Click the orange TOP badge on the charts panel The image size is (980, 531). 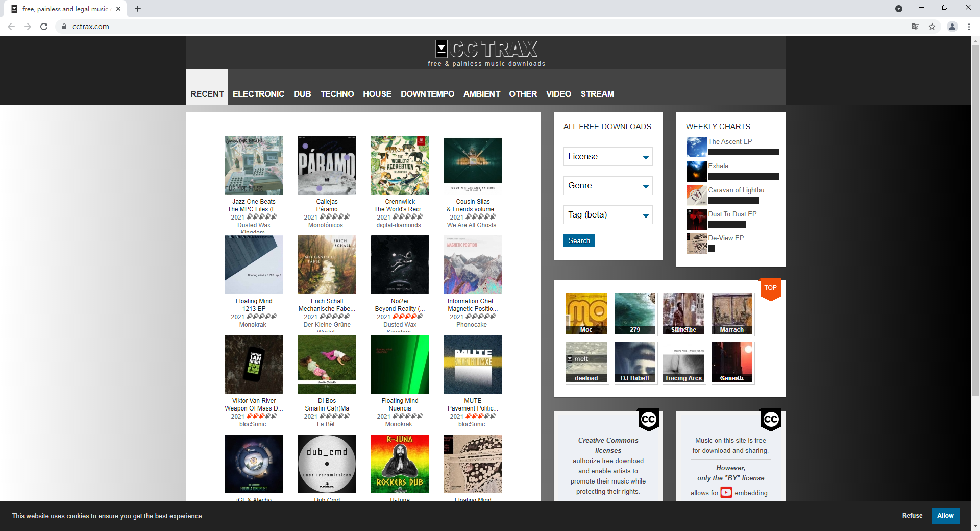770,289
